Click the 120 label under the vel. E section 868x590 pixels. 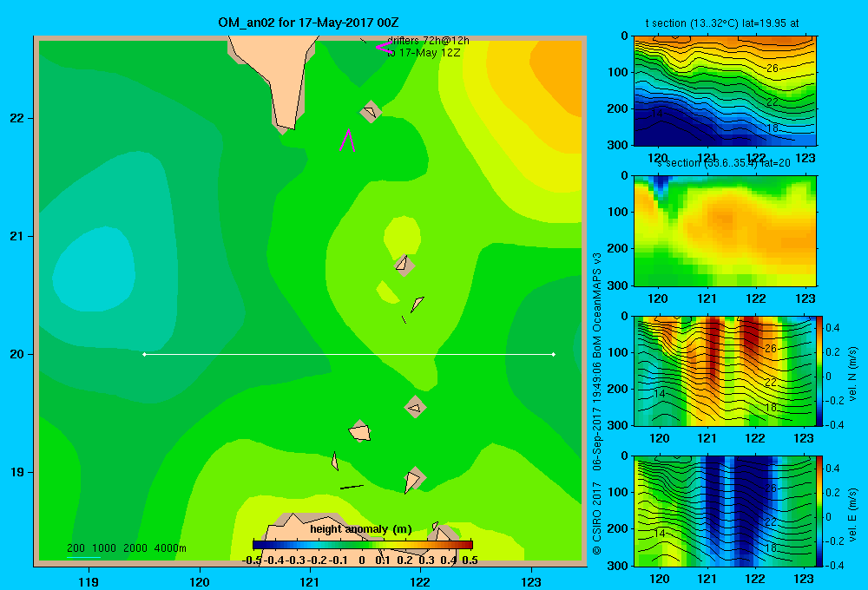(x=659, y=579)
